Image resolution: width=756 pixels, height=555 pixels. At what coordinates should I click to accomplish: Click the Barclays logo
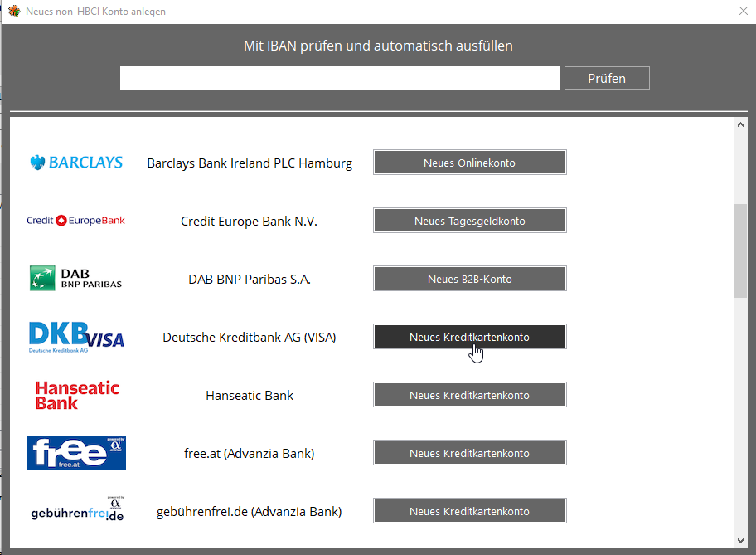click(76, 163)
